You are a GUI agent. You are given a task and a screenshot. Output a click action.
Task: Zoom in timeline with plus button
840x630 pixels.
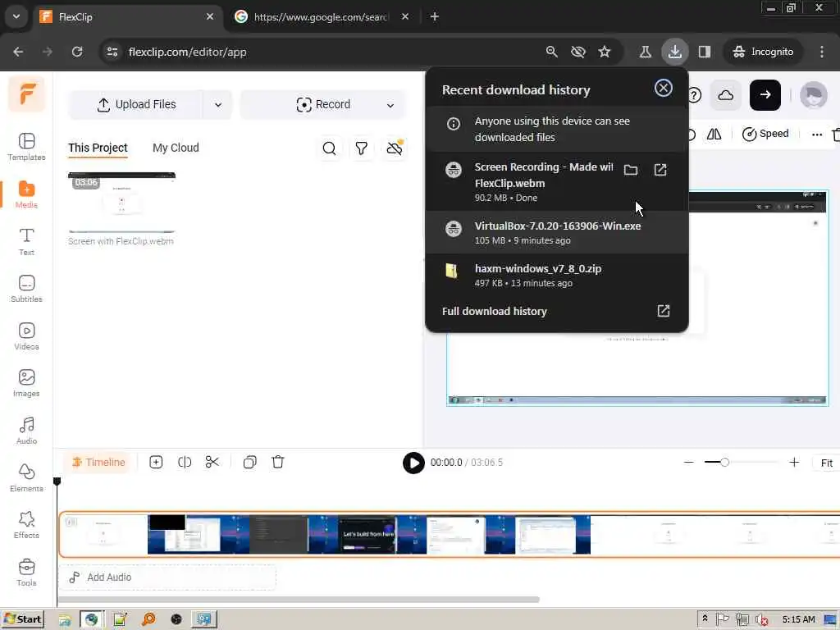coord(794,463)
